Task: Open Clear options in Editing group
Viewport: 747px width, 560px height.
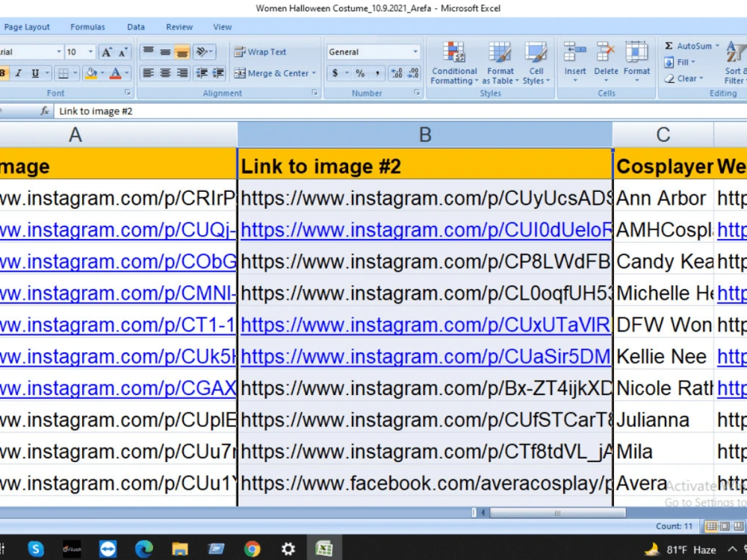Action: pos(684,78)
